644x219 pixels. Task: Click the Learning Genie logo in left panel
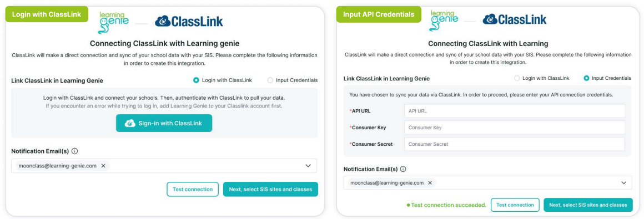[x=114, y=22]
